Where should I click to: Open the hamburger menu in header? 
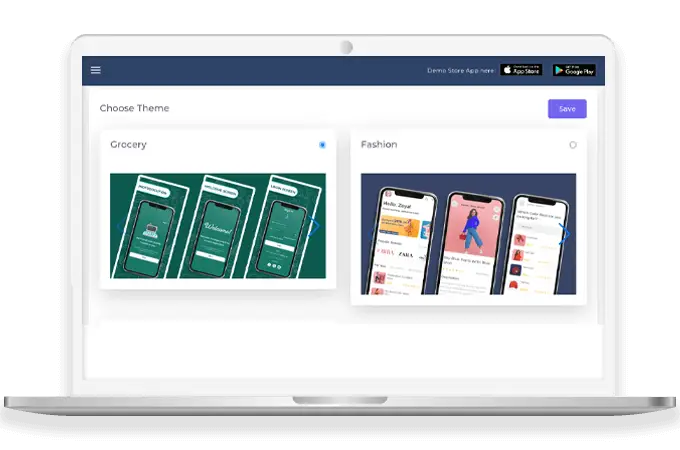click(96, 70)
